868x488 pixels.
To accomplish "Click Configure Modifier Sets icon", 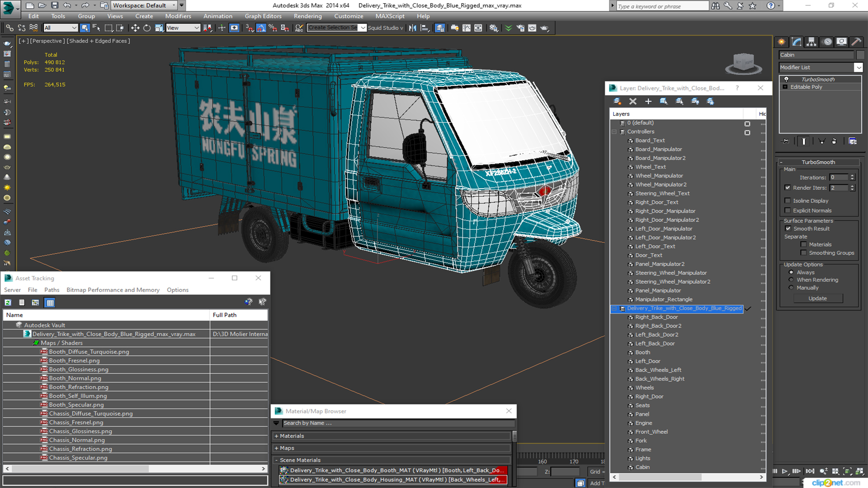I will coord(853,141).
